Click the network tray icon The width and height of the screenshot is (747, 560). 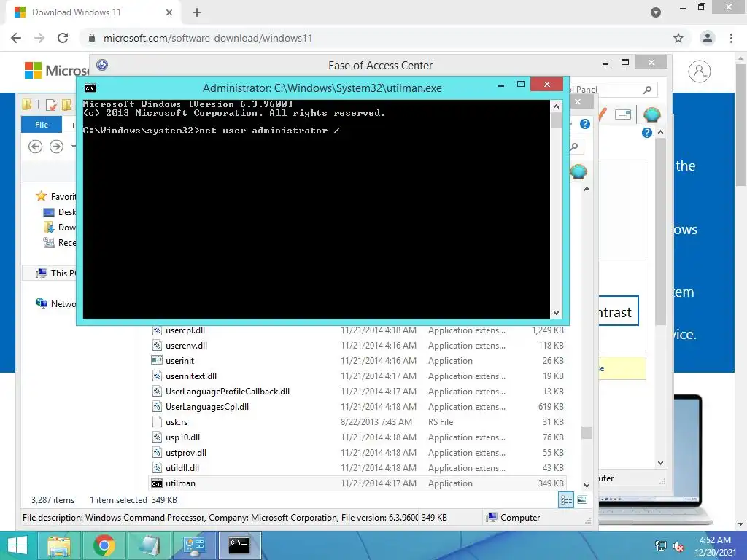pos(661,546)
